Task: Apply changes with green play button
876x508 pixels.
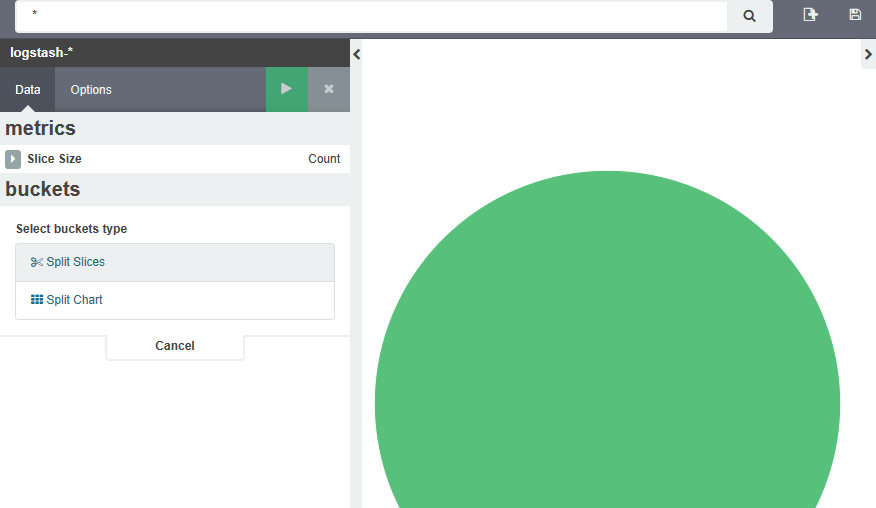Action: (287, 89)
